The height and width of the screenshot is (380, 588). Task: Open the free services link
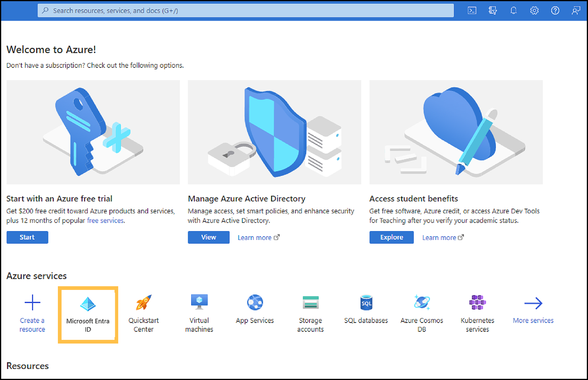pyautogui.click(x=105, y=220)
